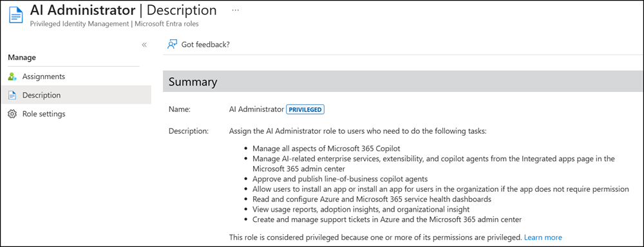Viewport: 644px width, 247px height.
Task: Click 'Read and configure Azure' service health bullet
Action: coord(372,199)
